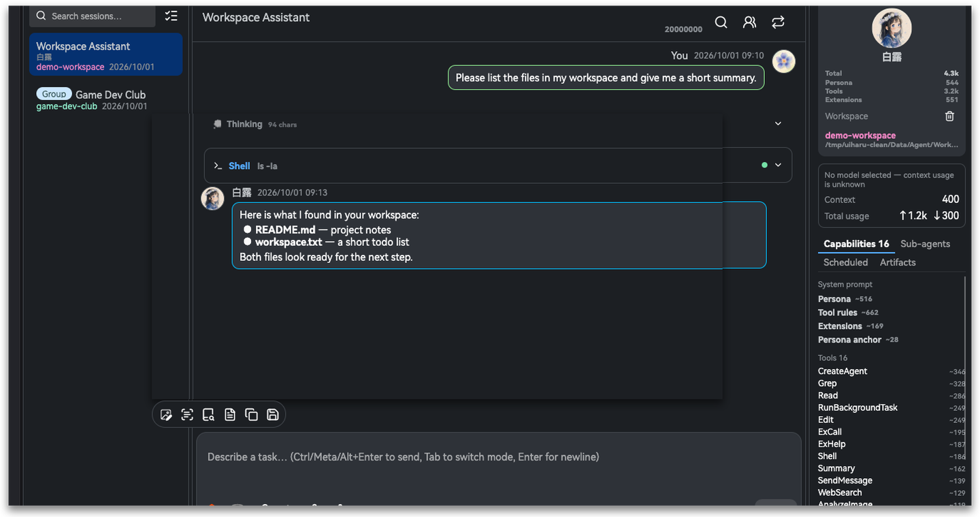Image resolution: width=980 pixels, height=517 pixels.
Task: Select the Edit tool in the list
Action: [892, 420]
